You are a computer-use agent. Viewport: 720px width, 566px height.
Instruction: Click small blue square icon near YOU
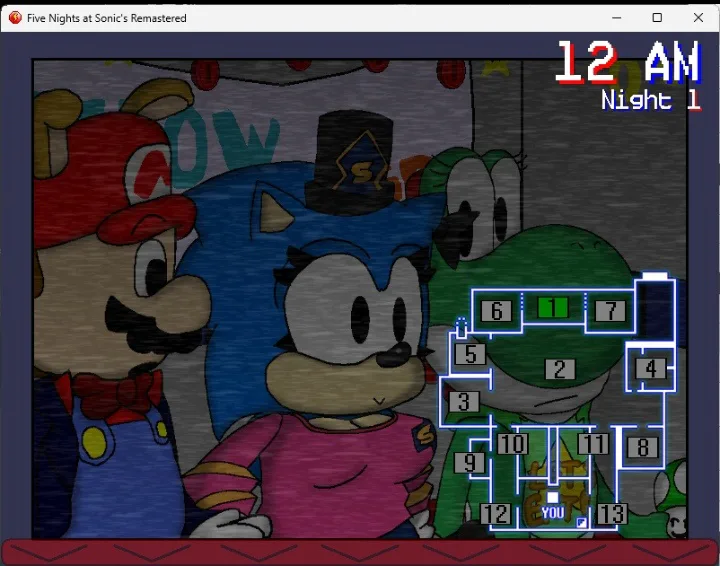[x=582, y=522]
